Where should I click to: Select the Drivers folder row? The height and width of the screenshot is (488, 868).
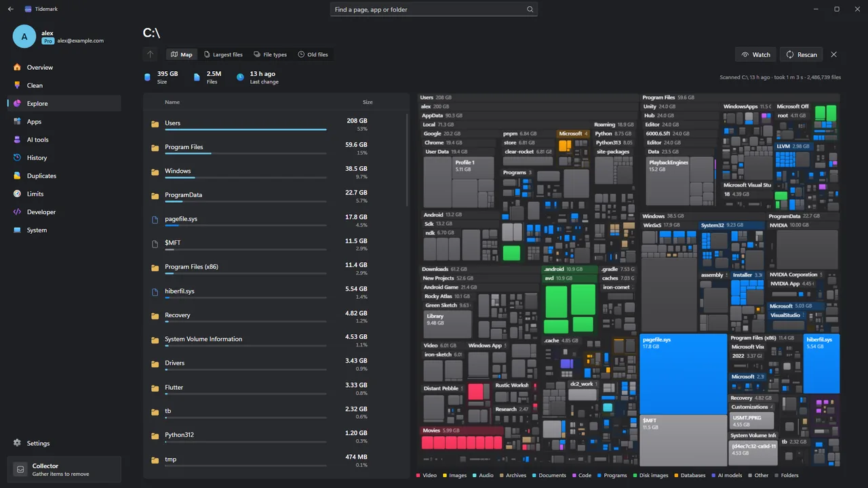pyautogui.click(x=275, y=363)
